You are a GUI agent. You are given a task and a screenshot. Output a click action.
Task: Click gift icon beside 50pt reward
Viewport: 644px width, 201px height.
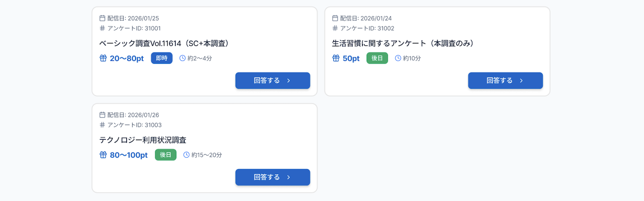pyautogui.click(x=336, y=58)
